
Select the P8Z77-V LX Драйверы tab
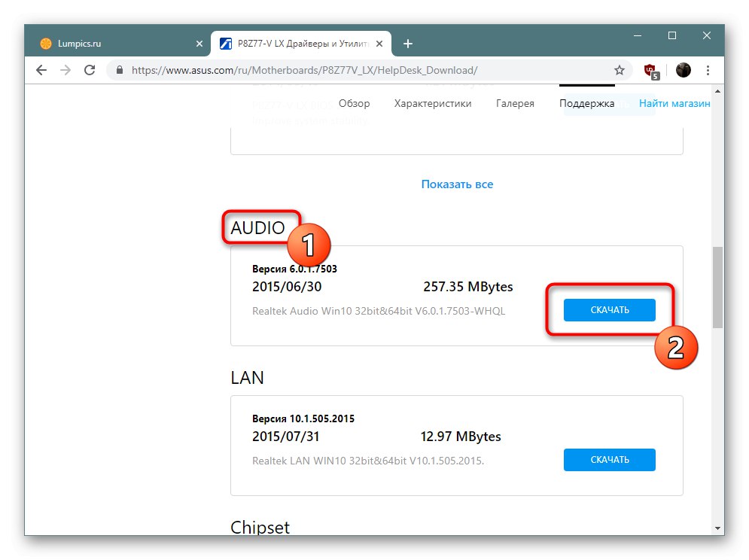301,44
